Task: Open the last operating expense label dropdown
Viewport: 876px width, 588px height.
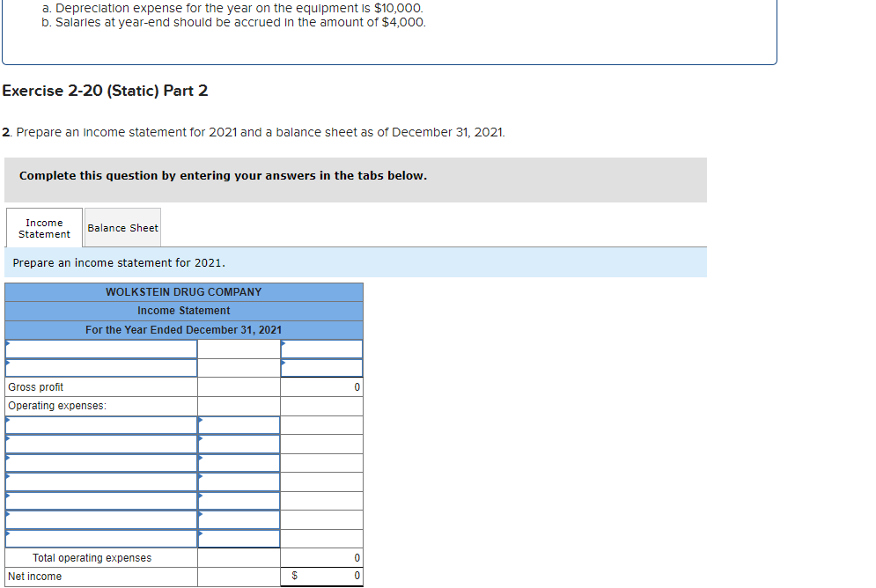Action: pos(100,538)
